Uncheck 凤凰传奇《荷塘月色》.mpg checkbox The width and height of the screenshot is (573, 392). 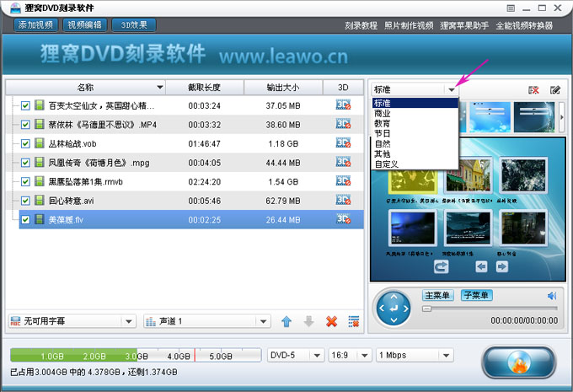25,163
